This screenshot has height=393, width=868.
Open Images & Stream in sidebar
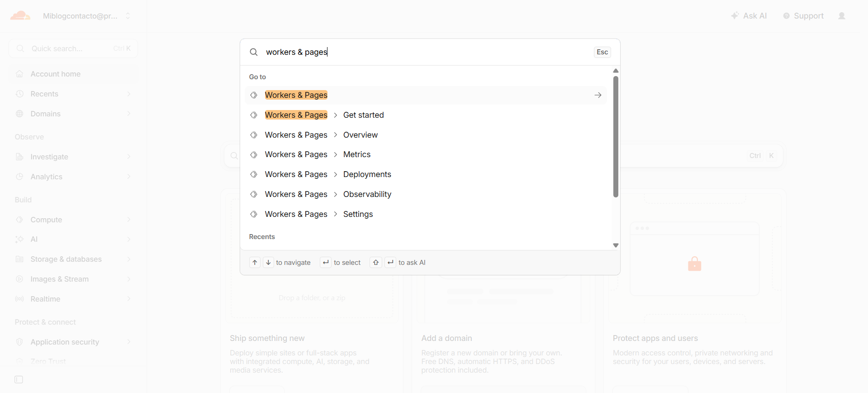[73, 279]
